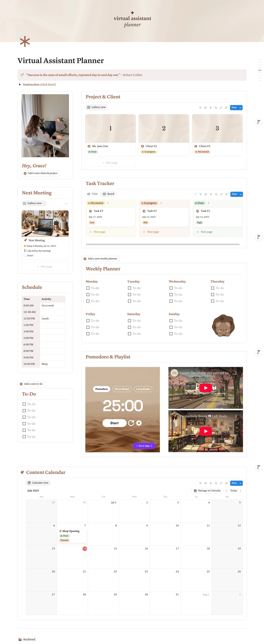Open the Gallery view dropdown under Next Meeting
This screenshot has width=264, height=644.
point(34,203)
